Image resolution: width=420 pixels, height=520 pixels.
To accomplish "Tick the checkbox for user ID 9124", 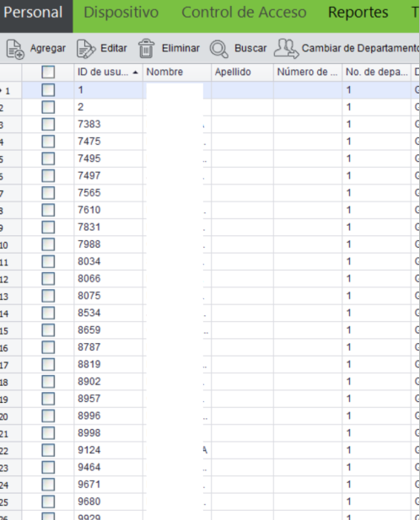I will (48, 450).
